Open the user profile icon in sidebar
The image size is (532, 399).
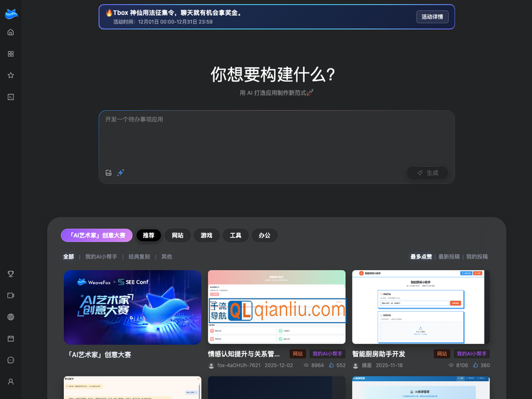(11, 382)
